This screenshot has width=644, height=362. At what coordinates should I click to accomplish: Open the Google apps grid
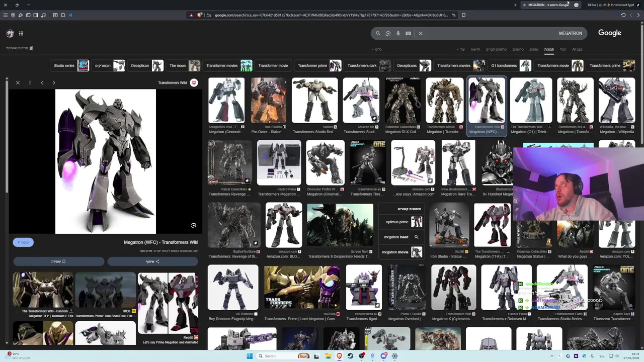pyautogui.click(x=21, y=33)
